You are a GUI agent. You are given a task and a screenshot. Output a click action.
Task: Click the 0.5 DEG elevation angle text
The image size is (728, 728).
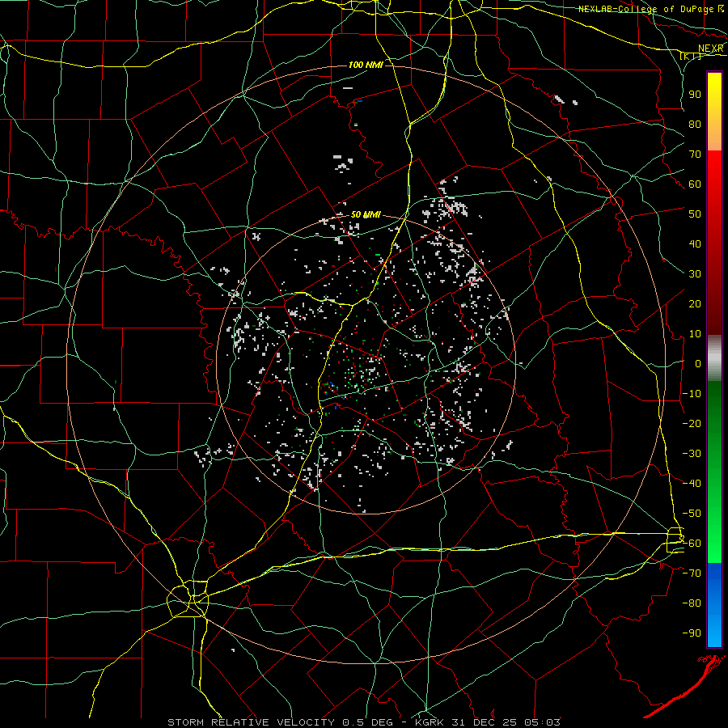click(368, 722)
